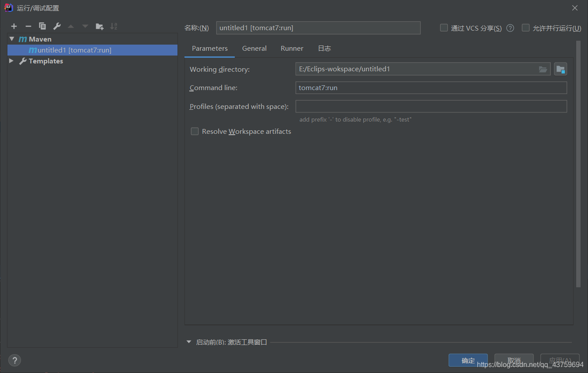This screenshot has width=588, height=373.
Task: Remove the selected configuration with minus icon
Action: click(28, 26)
